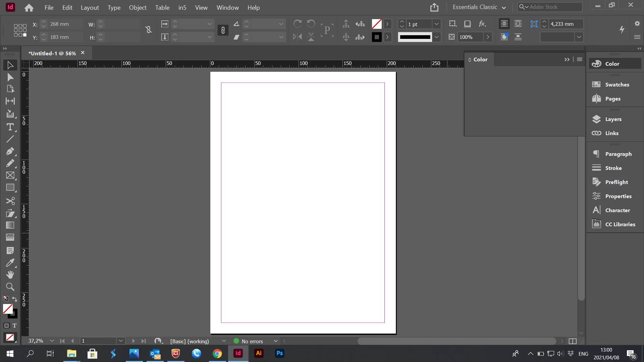Viewport: 644px width, 362px height.
Task: Open the CC Libraries panel
Action: tap(615, 224)
